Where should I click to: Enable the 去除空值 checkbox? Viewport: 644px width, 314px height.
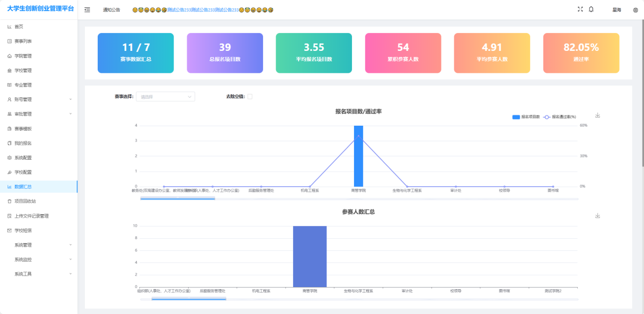pos(250,97)
